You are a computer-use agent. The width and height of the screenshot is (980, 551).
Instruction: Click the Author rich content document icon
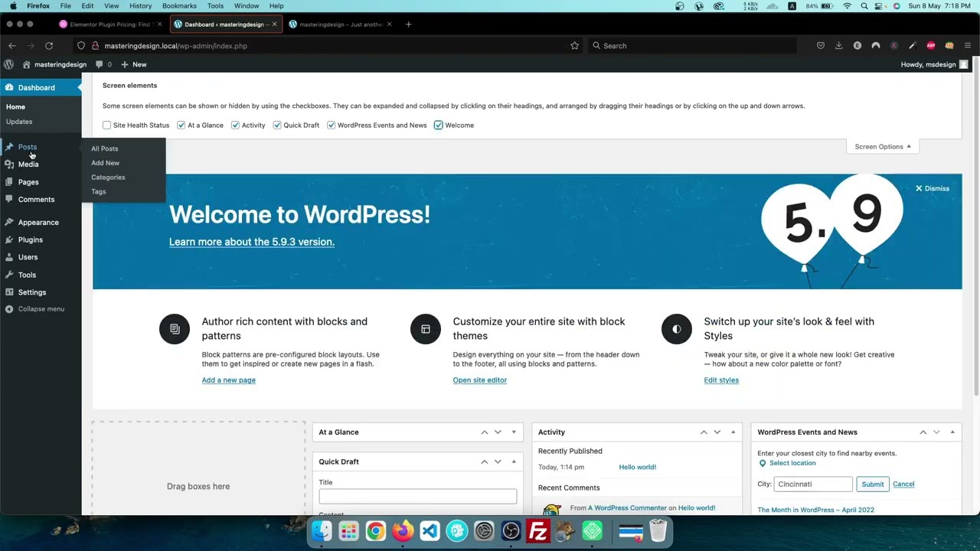coord(175,329)
